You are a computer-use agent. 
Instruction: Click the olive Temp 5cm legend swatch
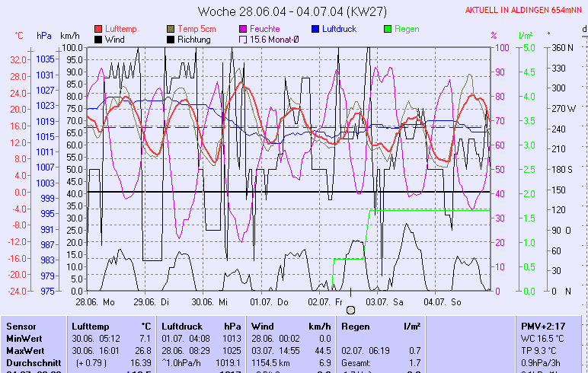pyautogui.click(x=171, y=29)
